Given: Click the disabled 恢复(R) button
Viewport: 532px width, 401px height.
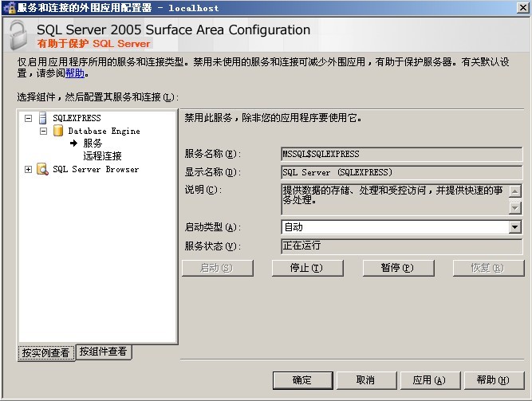Looking at the screenshot, I should 489,268.
